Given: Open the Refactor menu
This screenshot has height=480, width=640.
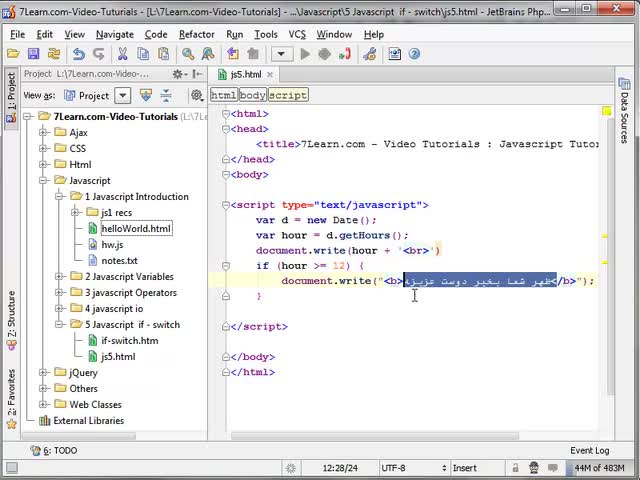Looking at the screenshot, I should (x=197, y=35).
